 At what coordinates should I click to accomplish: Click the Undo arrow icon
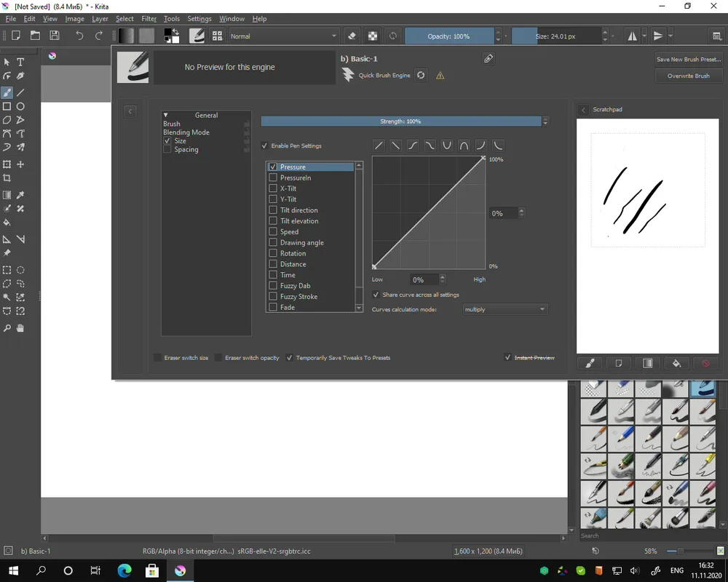pyautogui.click(x=79, y=36)
